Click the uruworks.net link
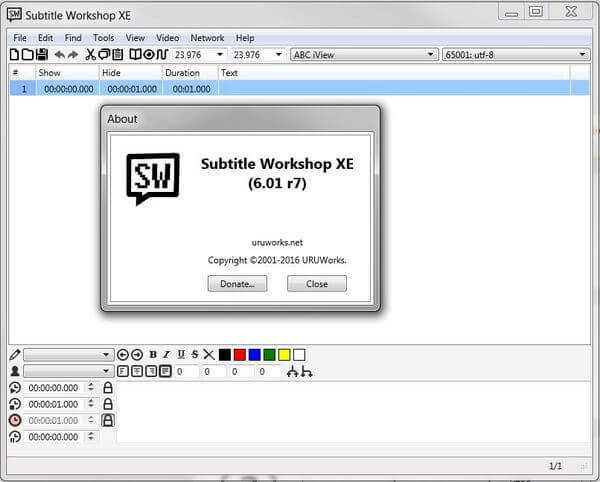Viewport: 600px width, 482px height. pos(277,243)
